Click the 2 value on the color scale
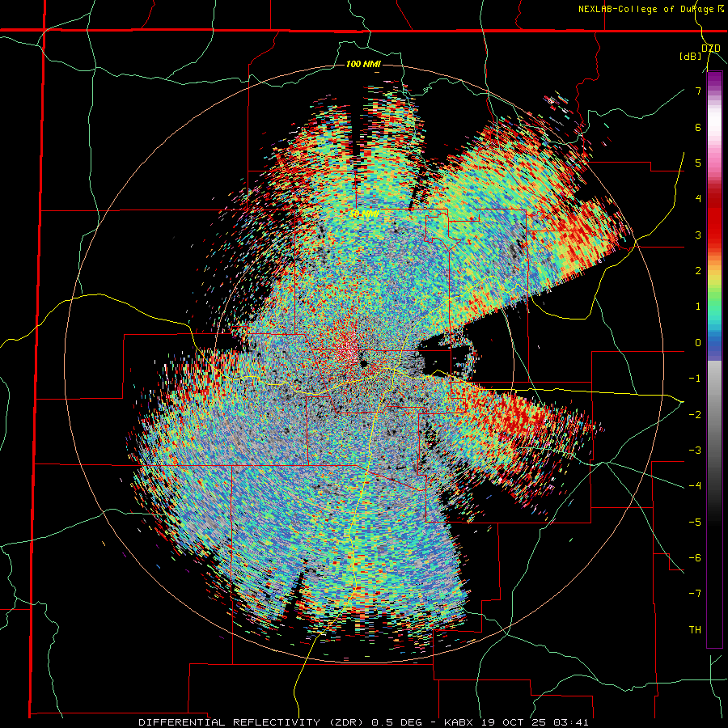728x728 pixels. (x=698, y=271)
